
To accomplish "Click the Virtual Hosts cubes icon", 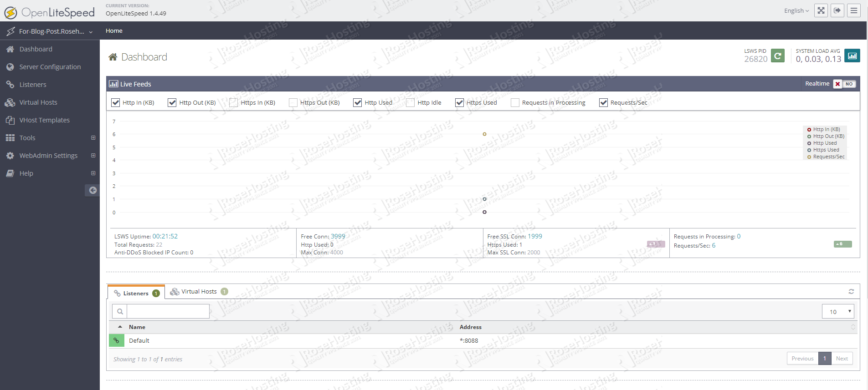I will coord(10,102).
